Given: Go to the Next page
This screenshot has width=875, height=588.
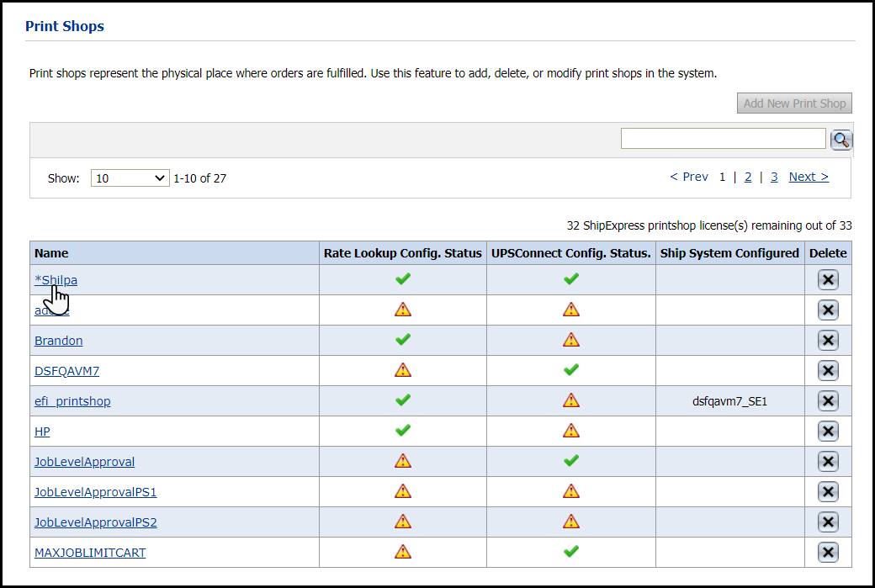Looking at the screenshot, I should pos(808,177).
